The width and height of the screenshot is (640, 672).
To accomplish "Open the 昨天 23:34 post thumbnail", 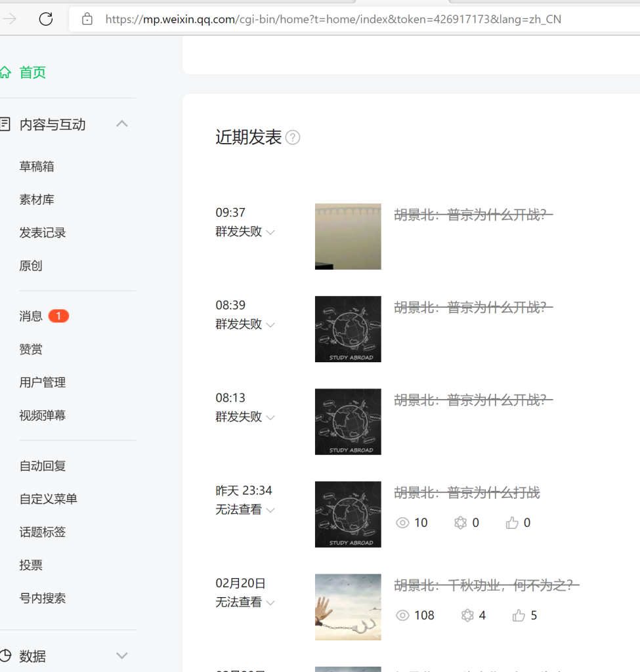I will click(348, 514).
